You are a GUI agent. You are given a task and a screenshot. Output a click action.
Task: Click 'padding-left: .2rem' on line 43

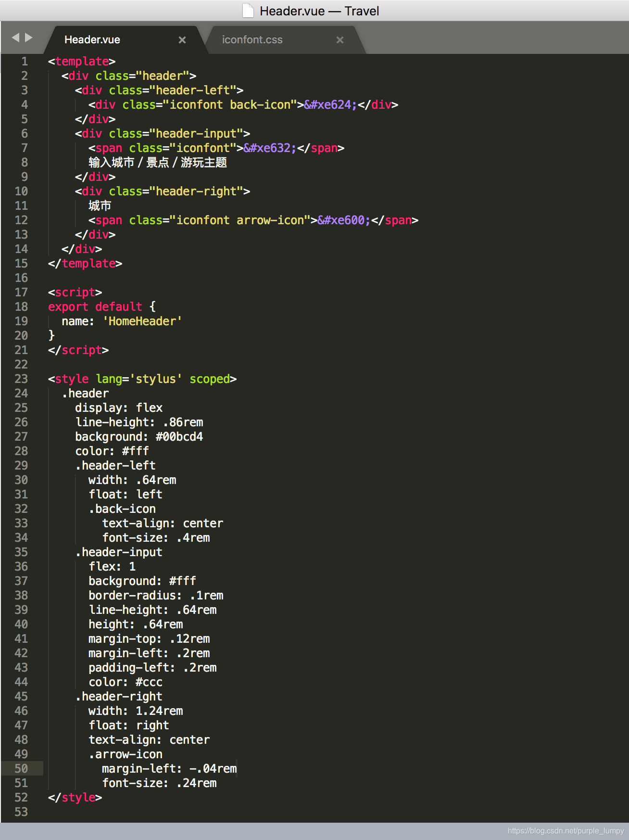152,668
